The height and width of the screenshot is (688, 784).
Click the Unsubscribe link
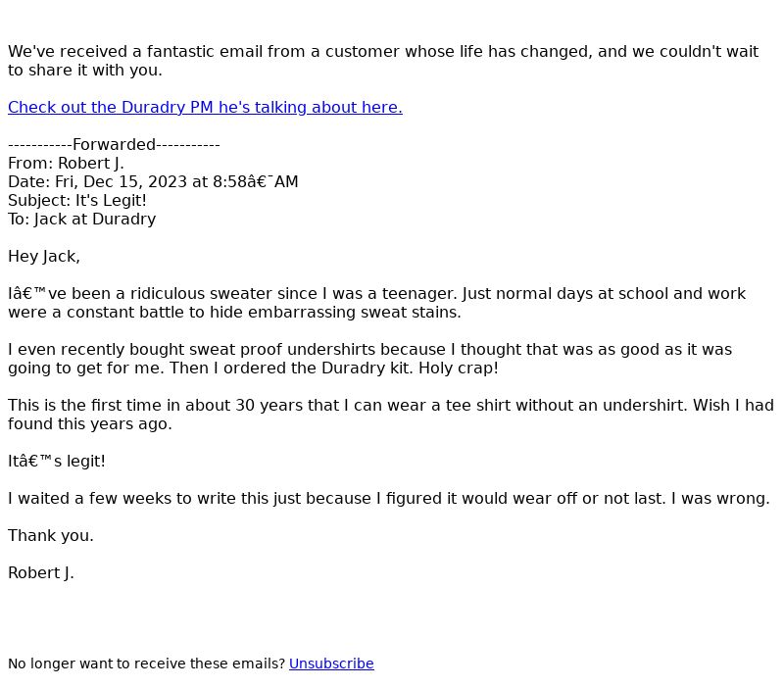[x=331, y=663]
